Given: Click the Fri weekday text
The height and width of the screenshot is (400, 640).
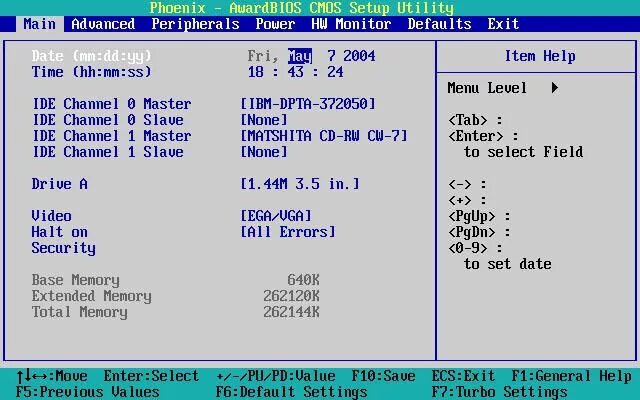Looking at the screenshot, I should click(x=263, y=56).
